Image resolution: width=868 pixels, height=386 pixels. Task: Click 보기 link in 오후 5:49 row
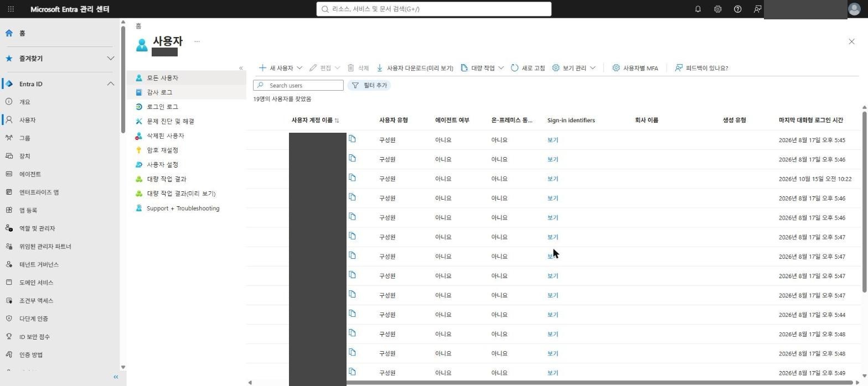[552, 373]
